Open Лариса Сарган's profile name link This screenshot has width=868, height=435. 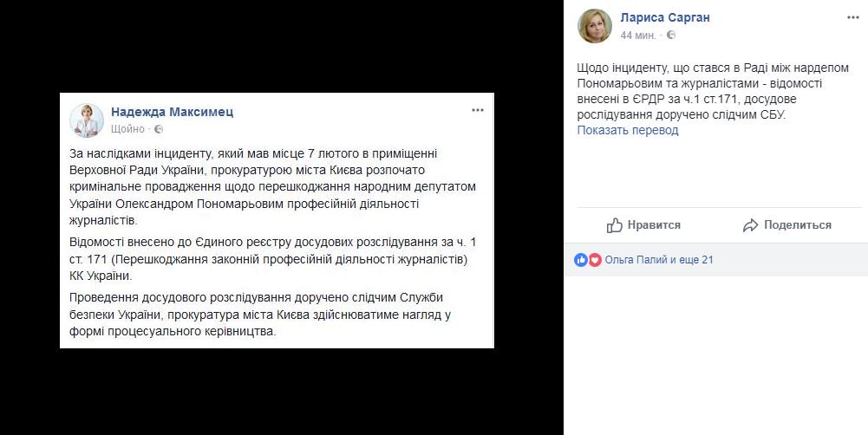[667, 17]
